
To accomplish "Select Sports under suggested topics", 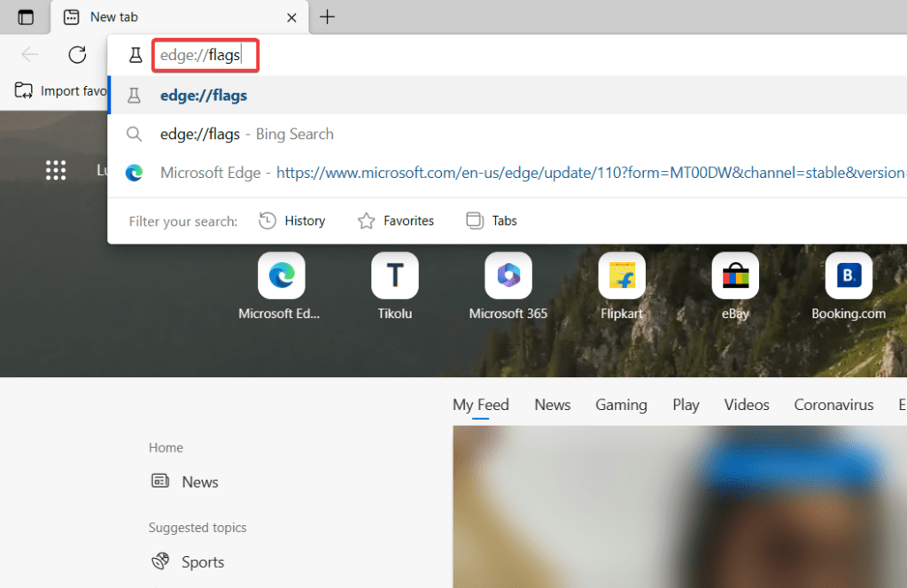I will [203, 561].
